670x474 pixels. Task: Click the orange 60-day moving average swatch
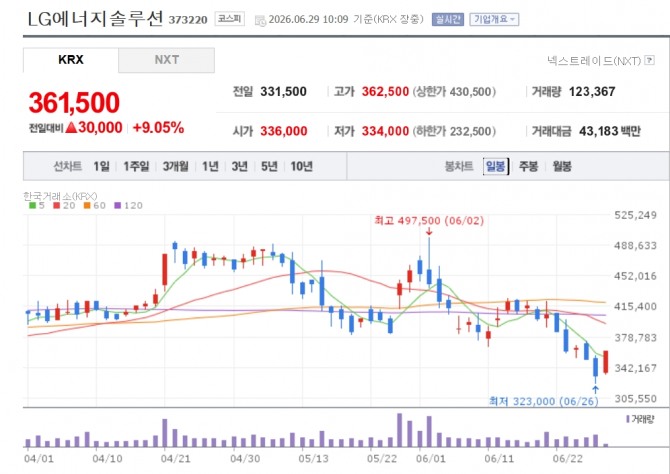pyautogui.click(x=87, y=206)
